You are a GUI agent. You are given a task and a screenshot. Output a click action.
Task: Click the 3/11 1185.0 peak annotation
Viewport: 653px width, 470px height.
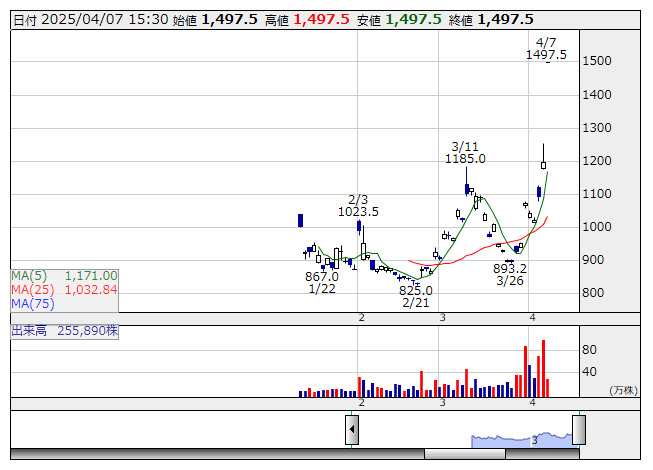(465, 153)
